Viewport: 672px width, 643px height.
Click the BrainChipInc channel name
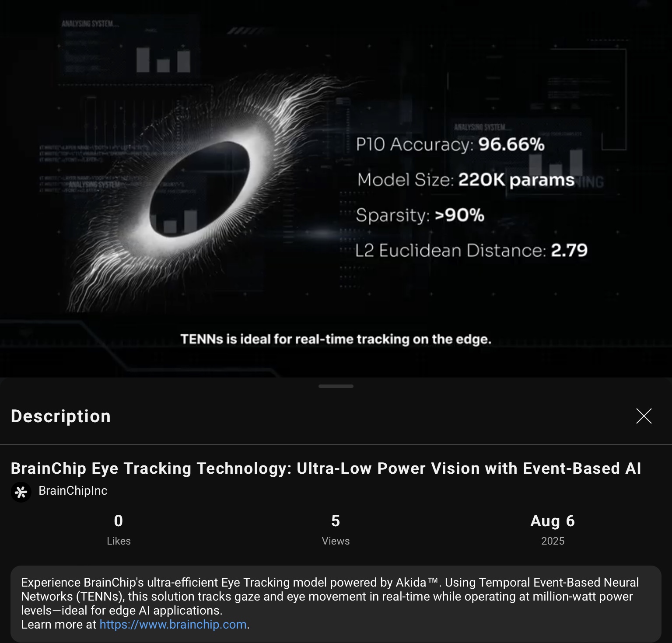(73, 491)
